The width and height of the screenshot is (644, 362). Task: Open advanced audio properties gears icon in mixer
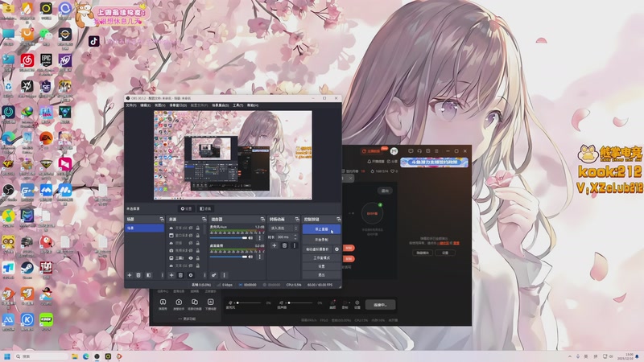[213, 275]
